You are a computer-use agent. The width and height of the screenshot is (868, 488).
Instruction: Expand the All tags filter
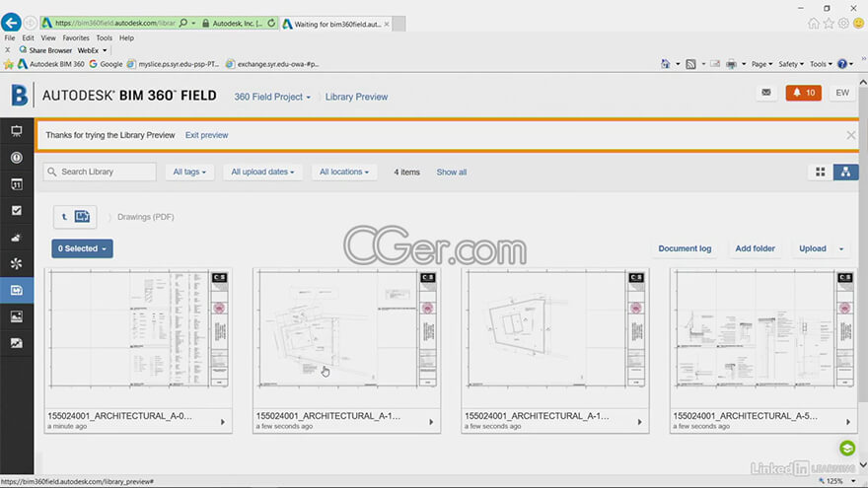(x=189, y=173)
